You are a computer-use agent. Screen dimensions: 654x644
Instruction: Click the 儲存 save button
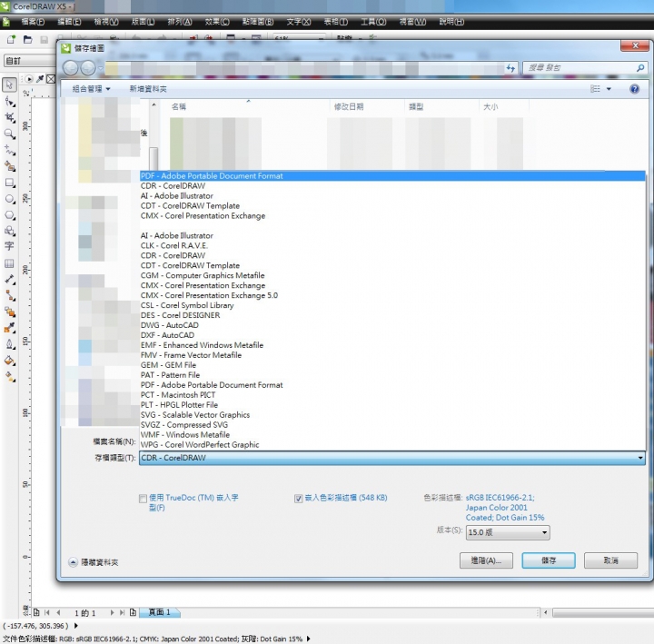pos(549,560)
